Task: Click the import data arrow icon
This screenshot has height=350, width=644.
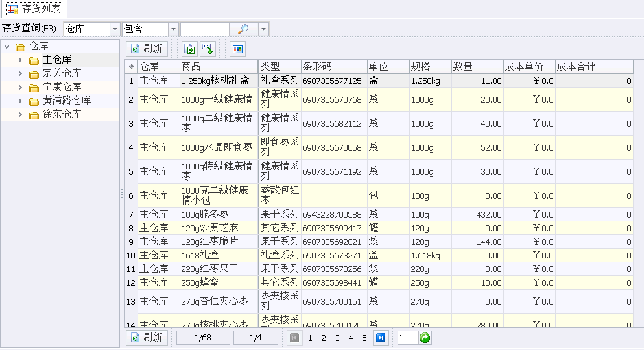Action: [x=208, y=49]
